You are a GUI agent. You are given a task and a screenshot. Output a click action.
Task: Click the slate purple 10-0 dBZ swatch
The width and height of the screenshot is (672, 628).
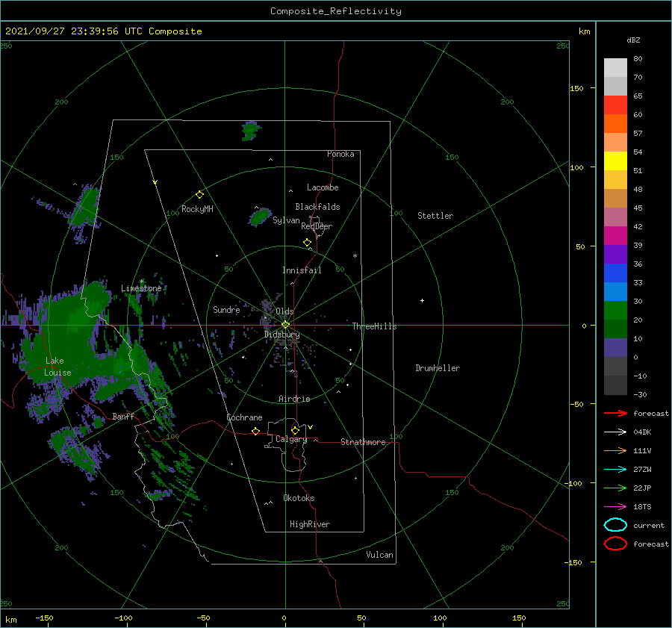(615, 347)
